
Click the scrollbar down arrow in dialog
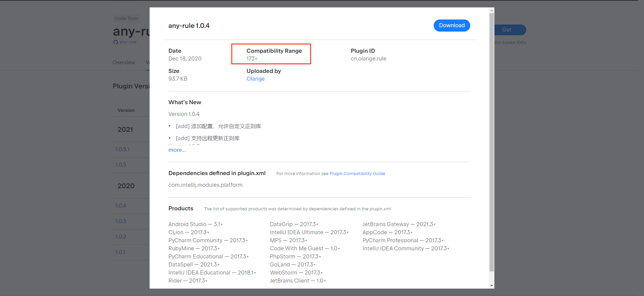(x=492, y=286)
